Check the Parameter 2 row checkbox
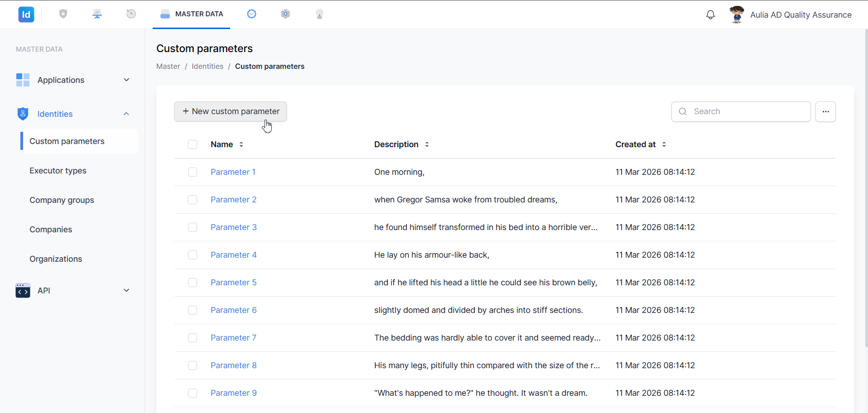 193,200
